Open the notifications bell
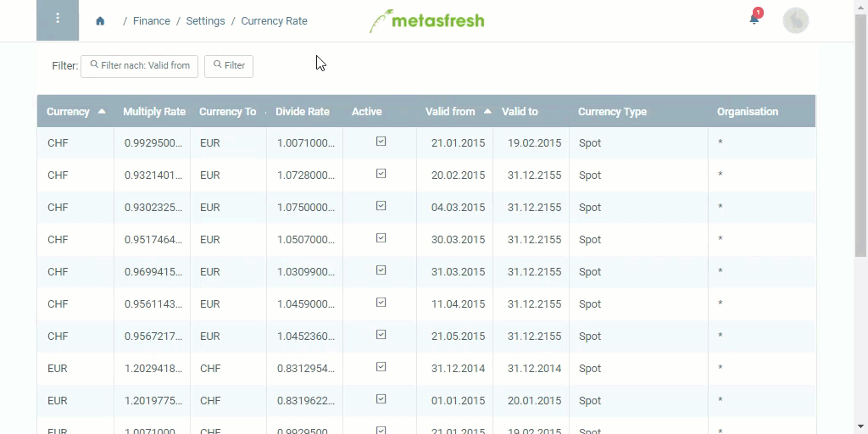This screenshot has height=434, width=868. [x=754, y=20]
